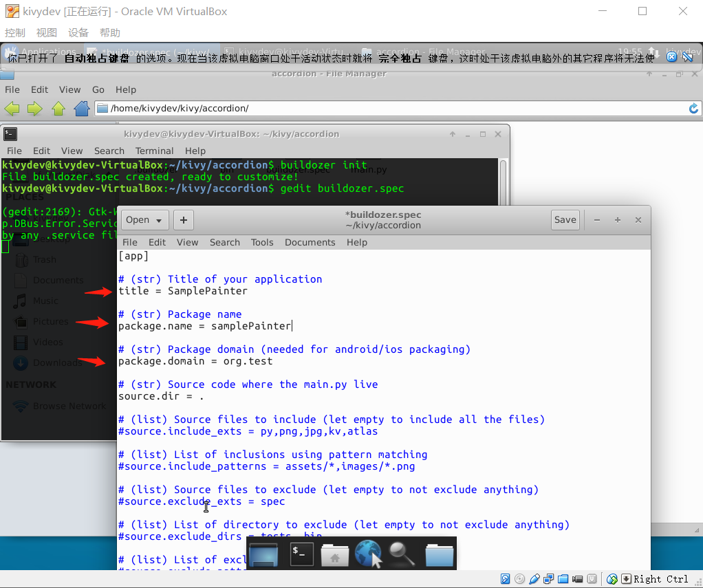Click gedit buildozer.spec title bar
The width and height of the screenshot is (703, 588).
click(383, 220)
